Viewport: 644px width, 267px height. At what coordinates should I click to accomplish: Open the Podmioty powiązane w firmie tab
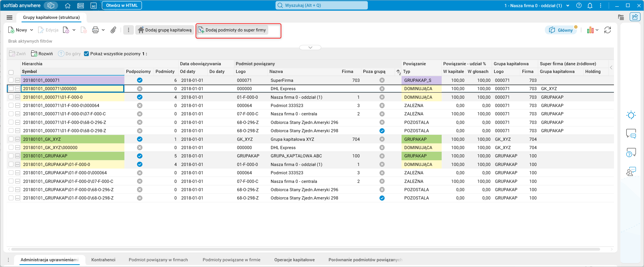pos(231,260)
